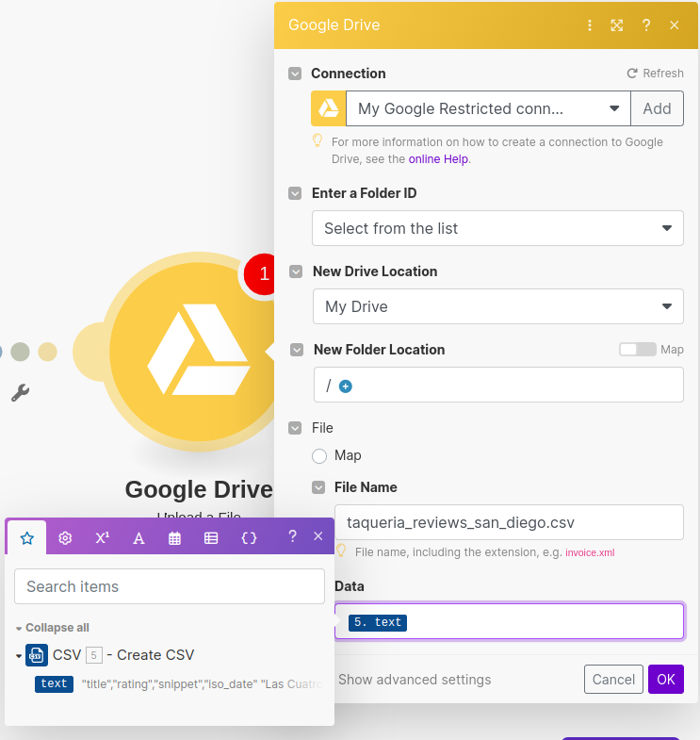Viewport: 700px width, 740px height.
Task: Collapse the Enter a Folder ID section
Action: (x=295, y=193)
